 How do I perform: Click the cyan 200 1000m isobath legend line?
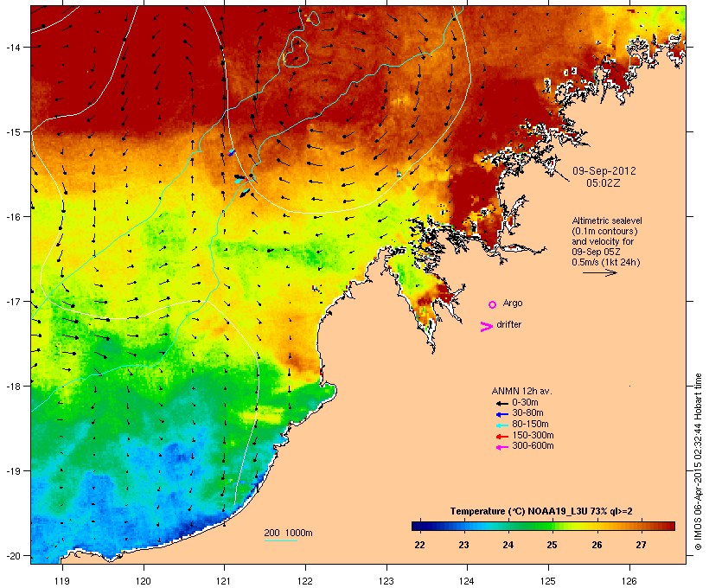tap(280, 540)
